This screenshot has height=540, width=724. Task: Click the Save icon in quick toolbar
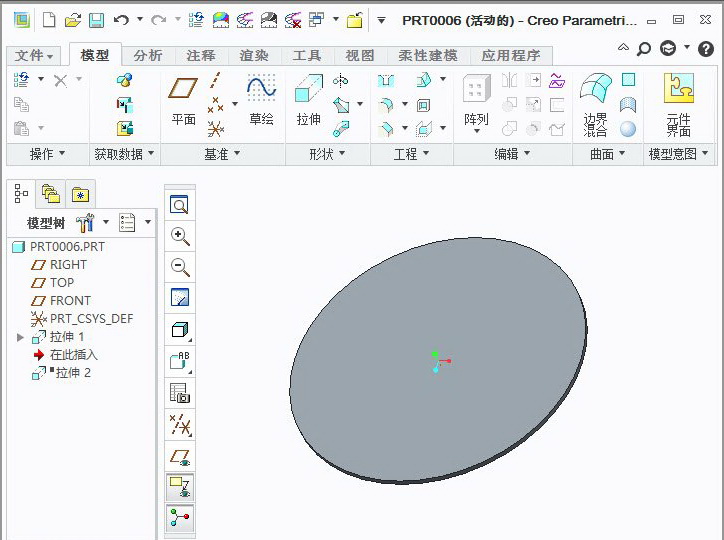(x=96, y=20)
